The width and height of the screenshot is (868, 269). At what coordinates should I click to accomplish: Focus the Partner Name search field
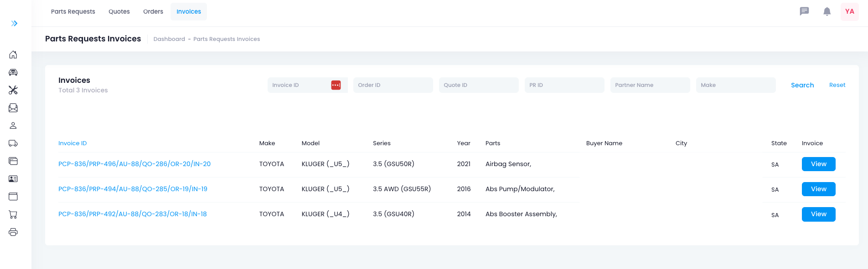650,85
